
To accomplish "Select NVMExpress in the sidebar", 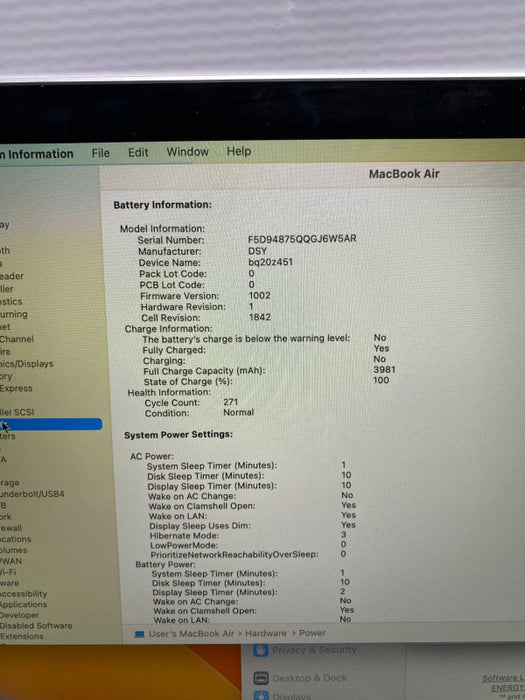I will click(16, 388).
